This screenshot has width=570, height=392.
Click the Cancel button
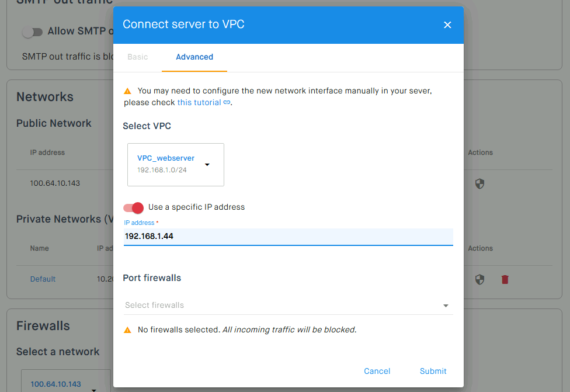point(377,371)
